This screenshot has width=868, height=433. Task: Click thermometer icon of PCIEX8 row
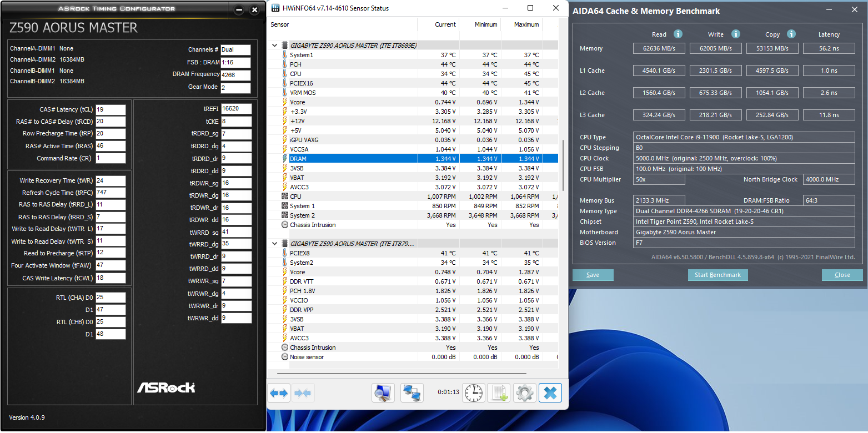(285, 253)
